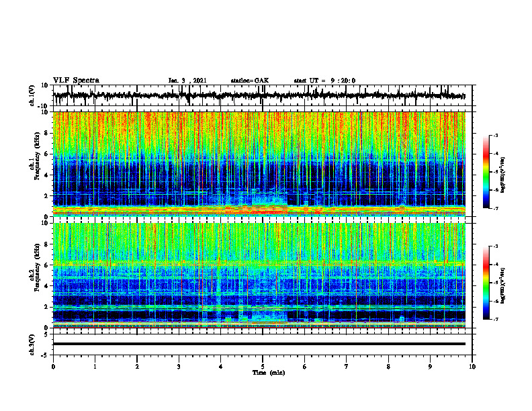Click the 'Time (min)' axis label
The image size is (532, 411).
click(269, 373)
